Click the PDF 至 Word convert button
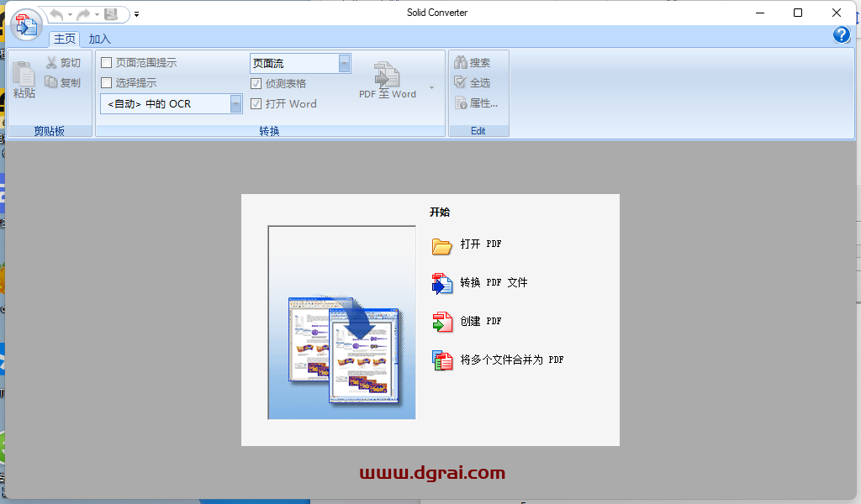Image resolution: width=861 pixels, height=504 pixels. (x=388, y=80)
